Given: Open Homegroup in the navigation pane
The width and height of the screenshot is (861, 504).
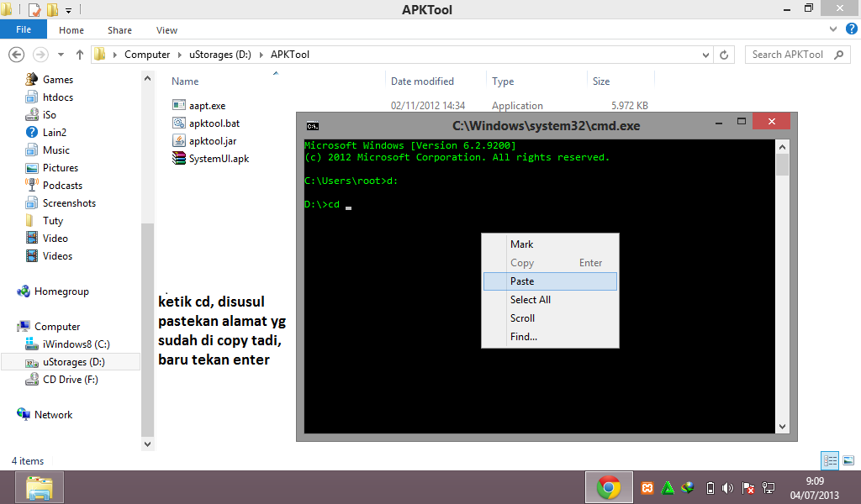Looking at the screenshot, I should coord(61,291).
